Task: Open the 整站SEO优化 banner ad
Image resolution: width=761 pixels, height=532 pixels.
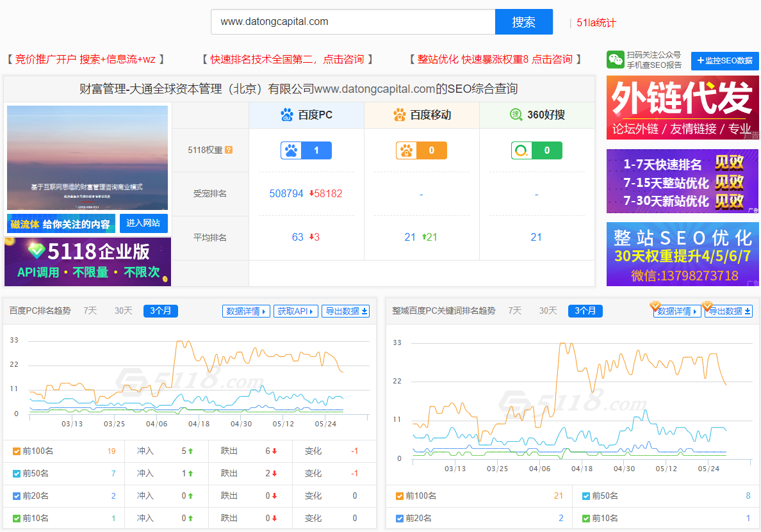Action: click(682, 254)
